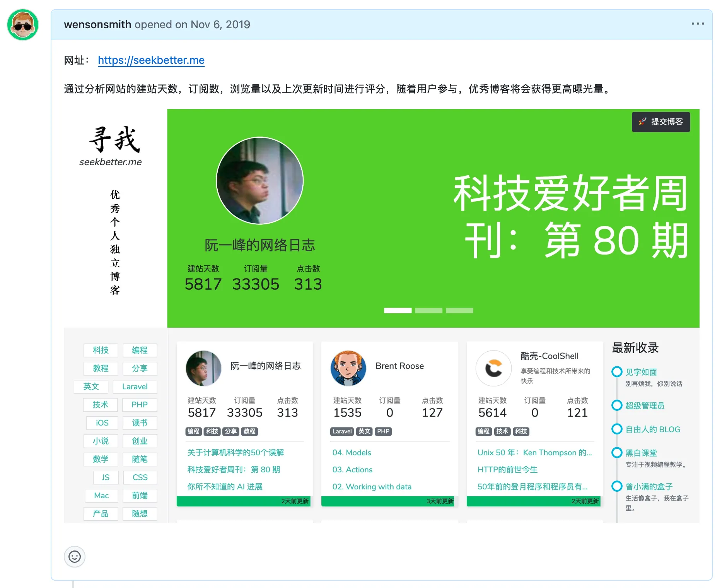
Task: Pick the CSS sidebar tag
Action: 140,477
